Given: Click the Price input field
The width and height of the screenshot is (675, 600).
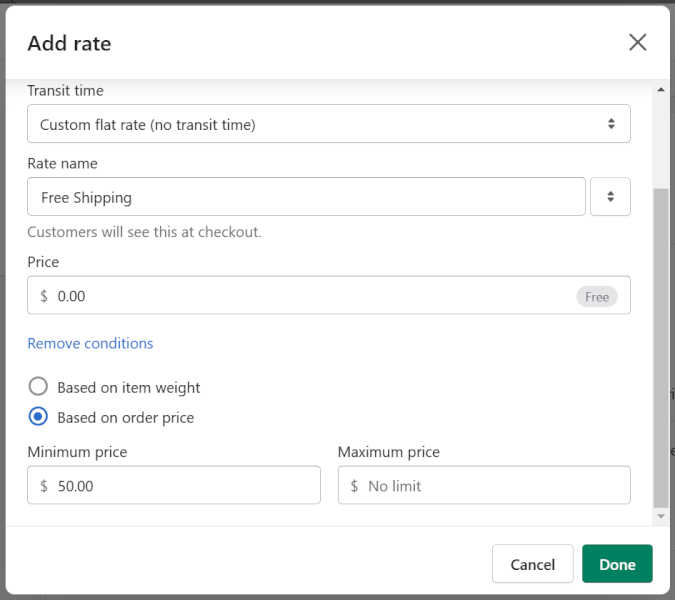Looking at the screenshot, I should point(329,295).
